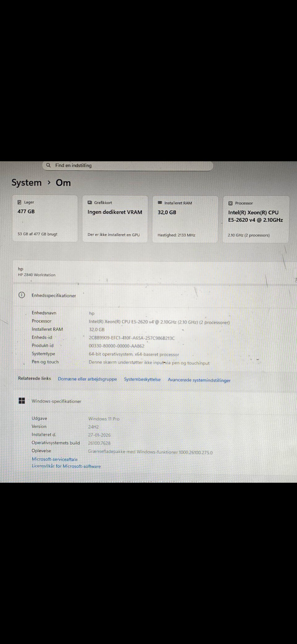Image resolution: width=297 pixels, height=644 pixels.
Task: Click the Grafikkort monitor icon
Action: click(x=90, y=202)
